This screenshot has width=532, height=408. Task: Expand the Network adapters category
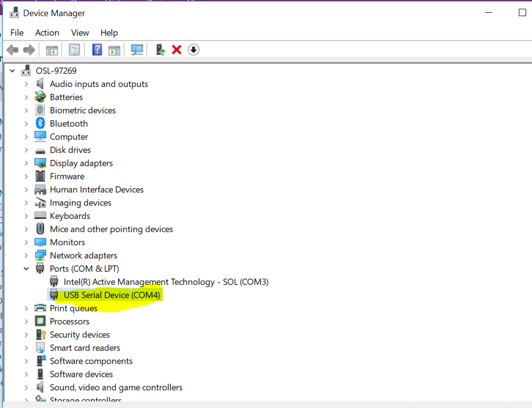coord(26,255)
